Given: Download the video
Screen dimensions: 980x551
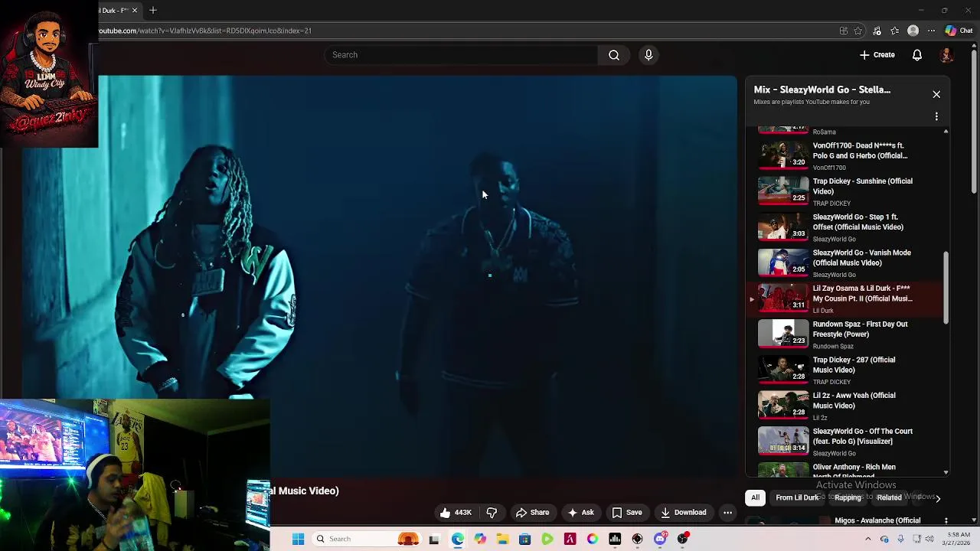Looking at the screenshot, I should [x=684, y=513].
